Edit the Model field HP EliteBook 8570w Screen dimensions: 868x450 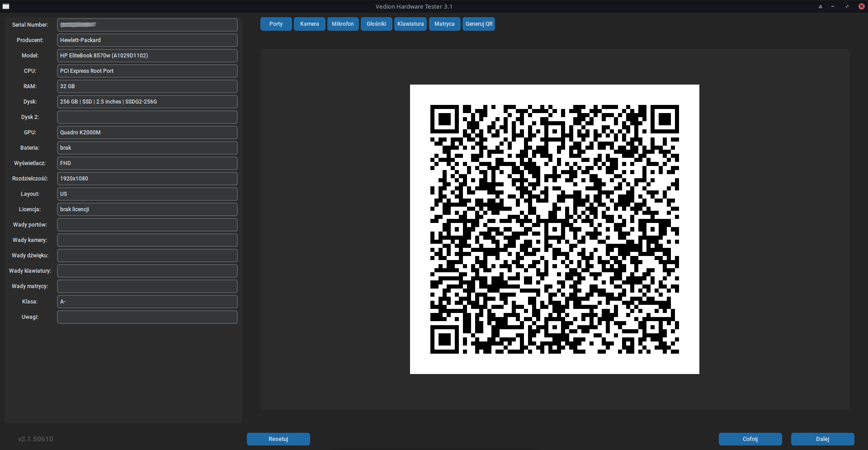(147, 56)
